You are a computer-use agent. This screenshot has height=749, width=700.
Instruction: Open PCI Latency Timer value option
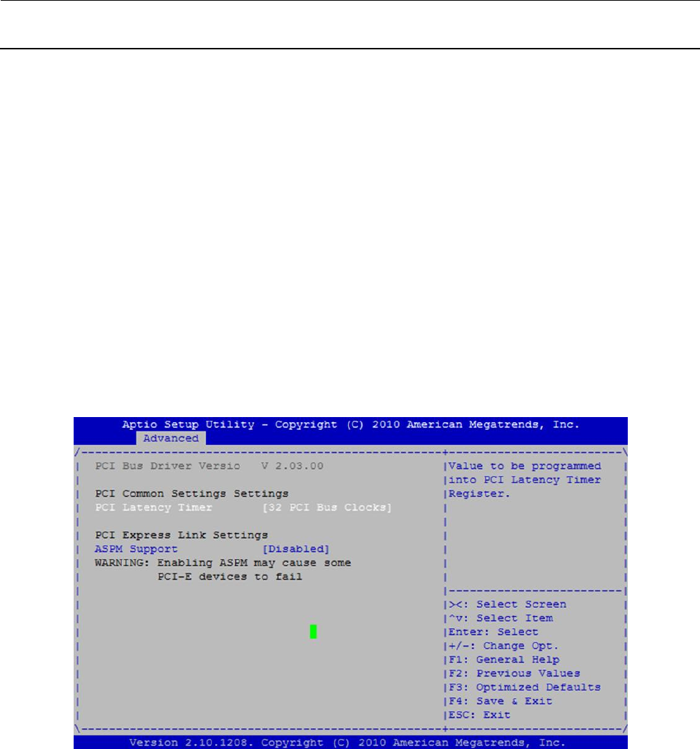point(327,507)
